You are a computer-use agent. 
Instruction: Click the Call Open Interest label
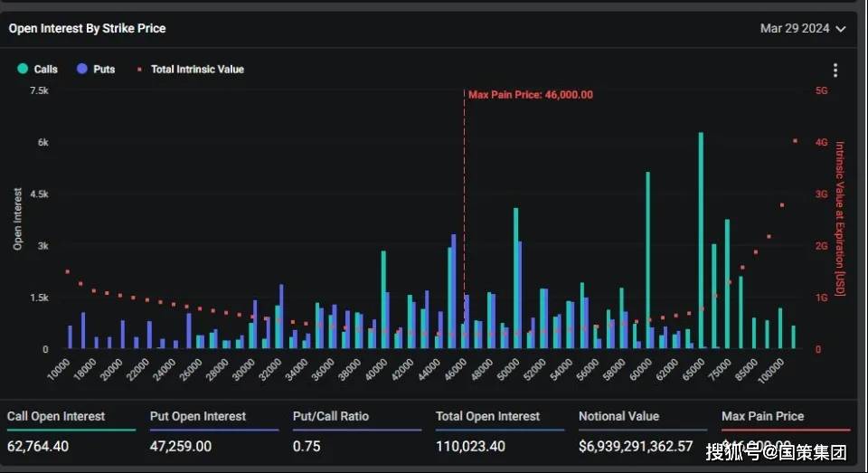tap(56, 416)
